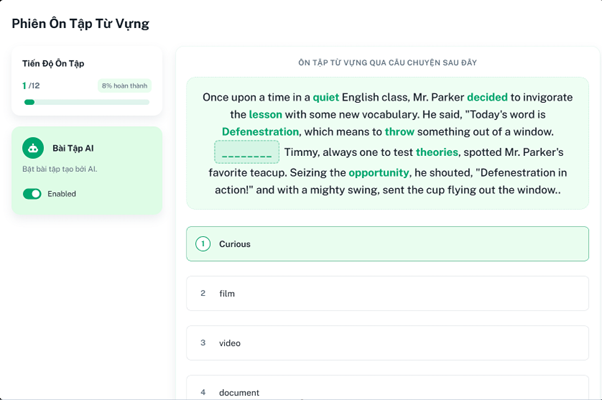Click the number 2 marker beside film

click(203, 293)
